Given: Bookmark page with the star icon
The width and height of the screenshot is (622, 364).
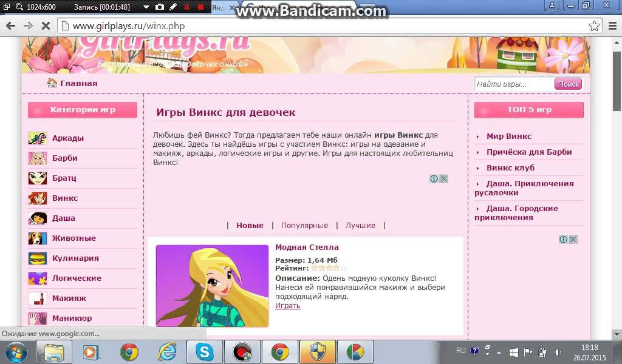Looking at the screenshot, I should click(594, 26).
